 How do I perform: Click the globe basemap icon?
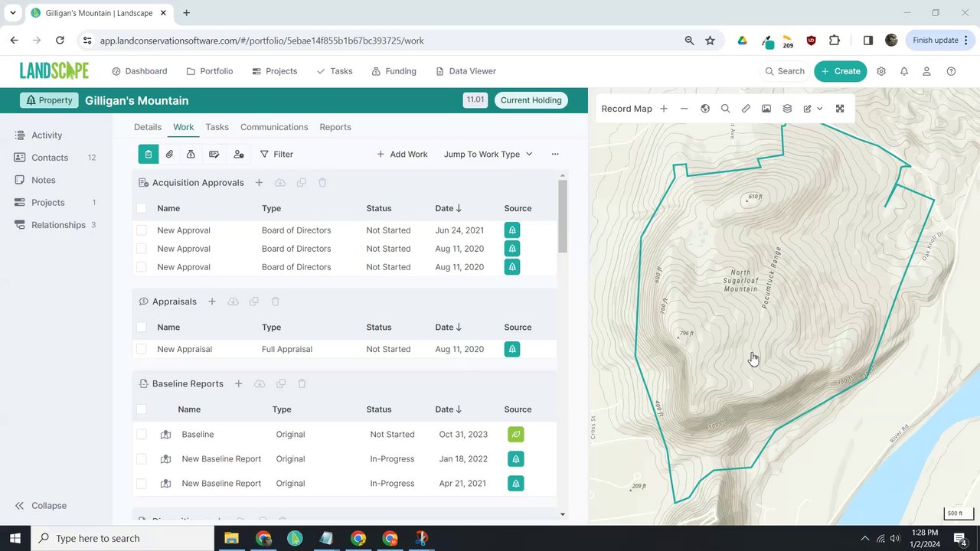click(705, 109)
